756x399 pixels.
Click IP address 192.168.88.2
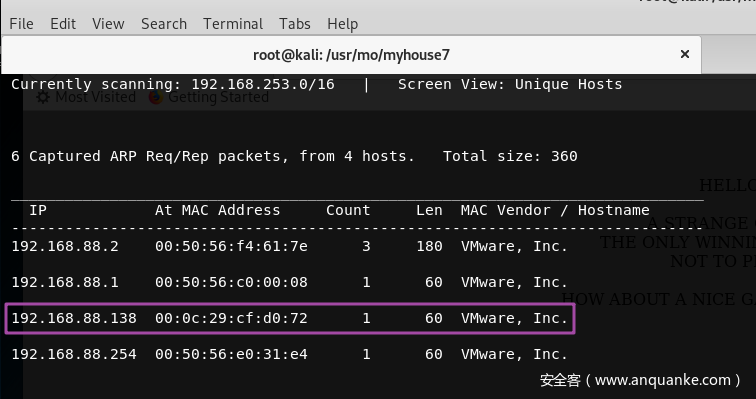(65, 246)
